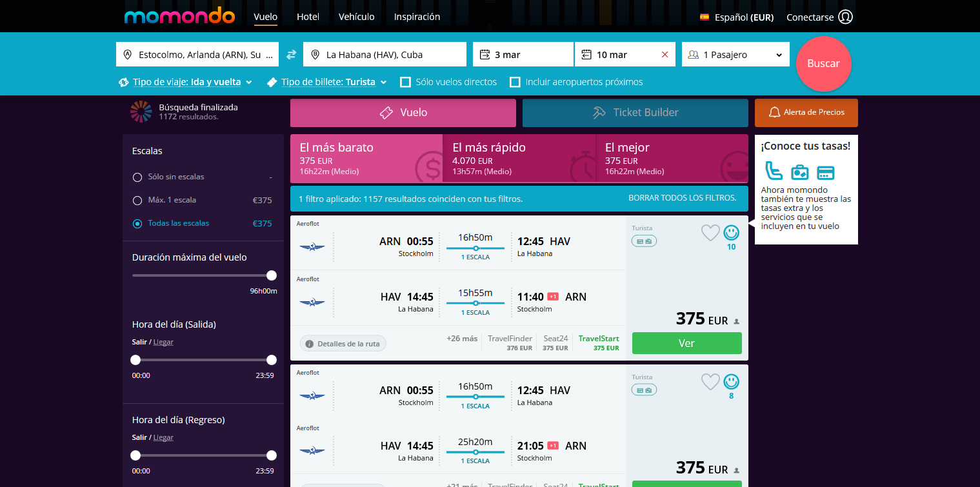Click the smiley rating icon showing 10
This screenshot has width=980, height=487.
731,232
